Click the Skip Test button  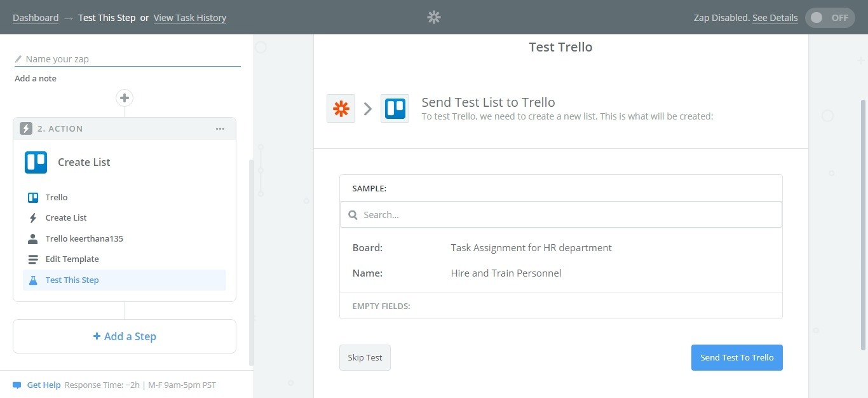coord(365,357)
